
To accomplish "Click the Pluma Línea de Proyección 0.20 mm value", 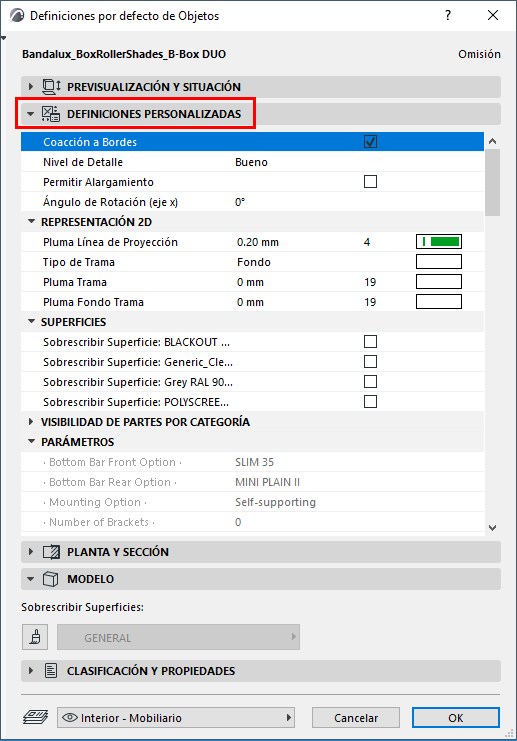I will (x=258, y=242).
